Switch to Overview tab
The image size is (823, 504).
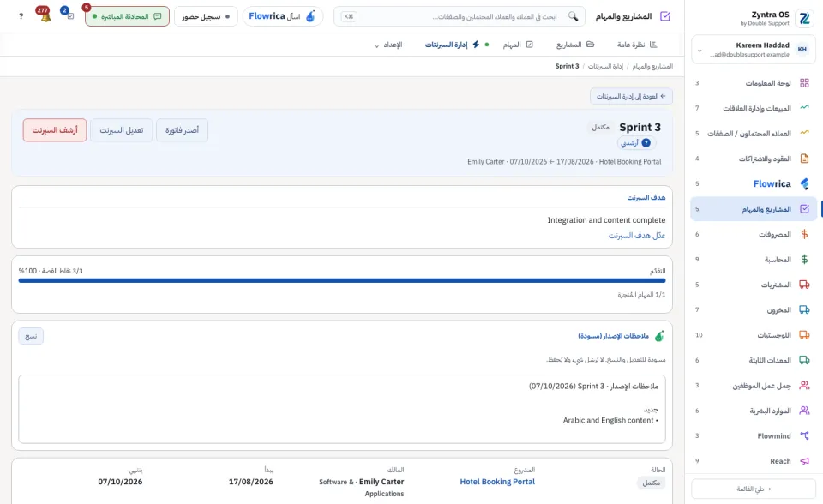[x=637, y=45]
